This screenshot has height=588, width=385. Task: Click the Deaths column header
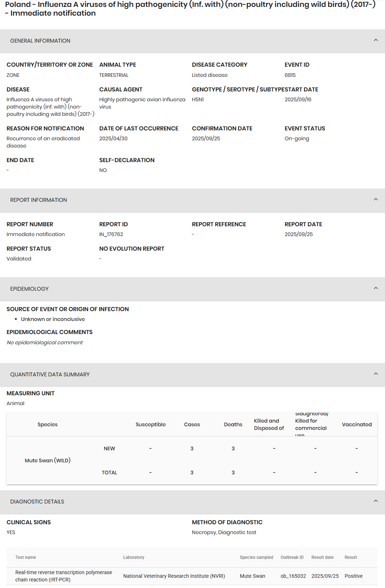tap(233, 424)
